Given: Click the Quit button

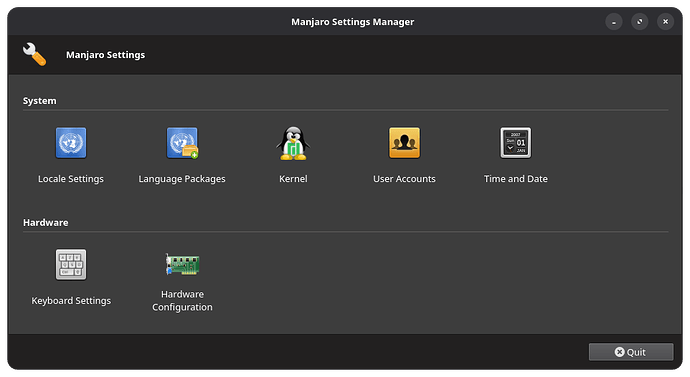Looking at the screenshot, I should click(x=631, y=352).
